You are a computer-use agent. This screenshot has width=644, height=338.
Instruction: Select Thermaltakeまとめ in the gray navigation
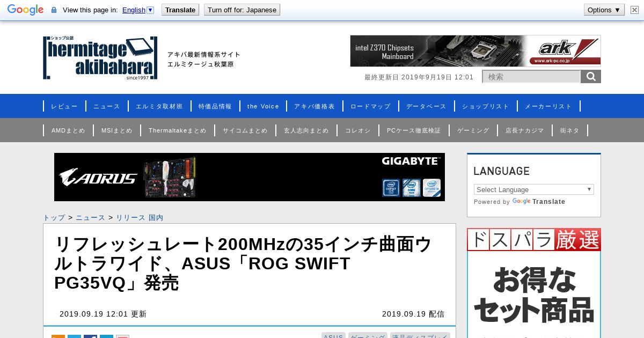pos(178,130)
